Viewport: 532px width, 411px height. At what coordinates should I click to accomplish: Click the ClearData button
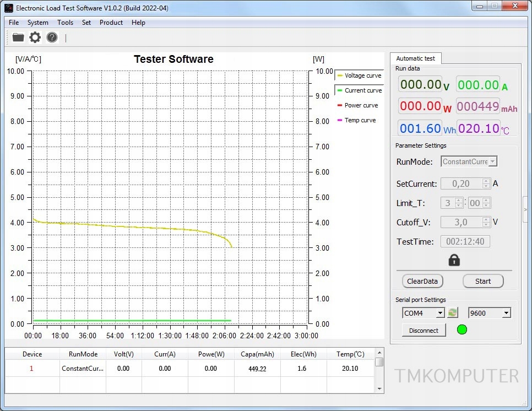point(422,281)
